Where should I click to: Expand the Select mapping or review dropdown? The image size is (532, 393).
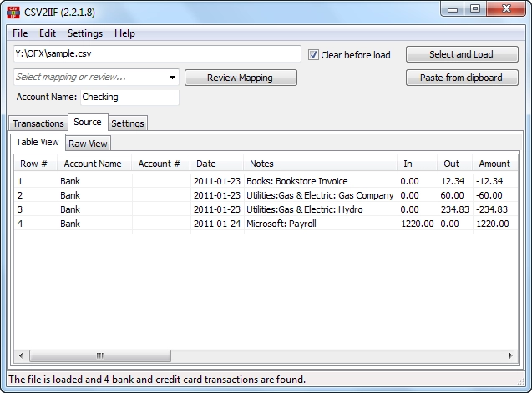(x=172, y=78)
